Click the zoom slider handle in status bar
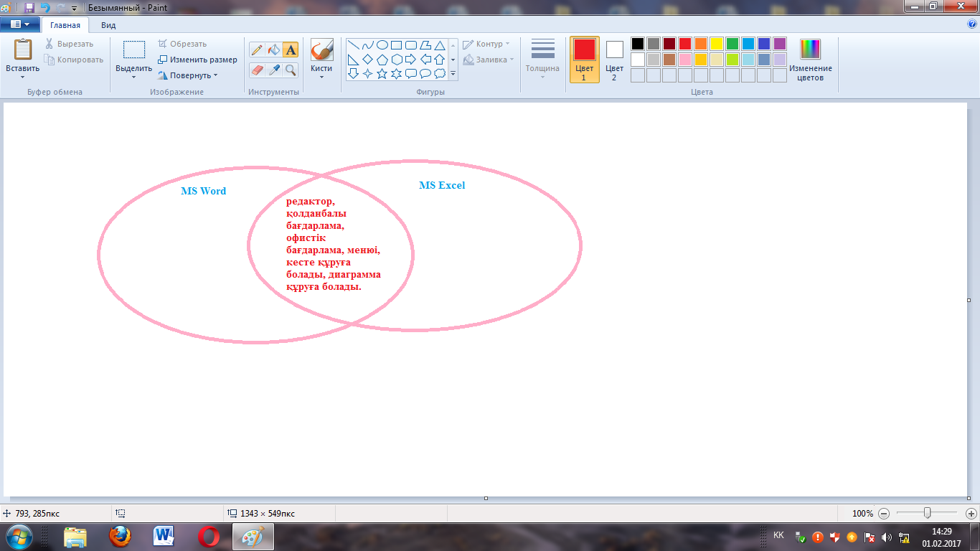Image resolution: width=980 pixels, height=551 pixels. coord(928,513)
